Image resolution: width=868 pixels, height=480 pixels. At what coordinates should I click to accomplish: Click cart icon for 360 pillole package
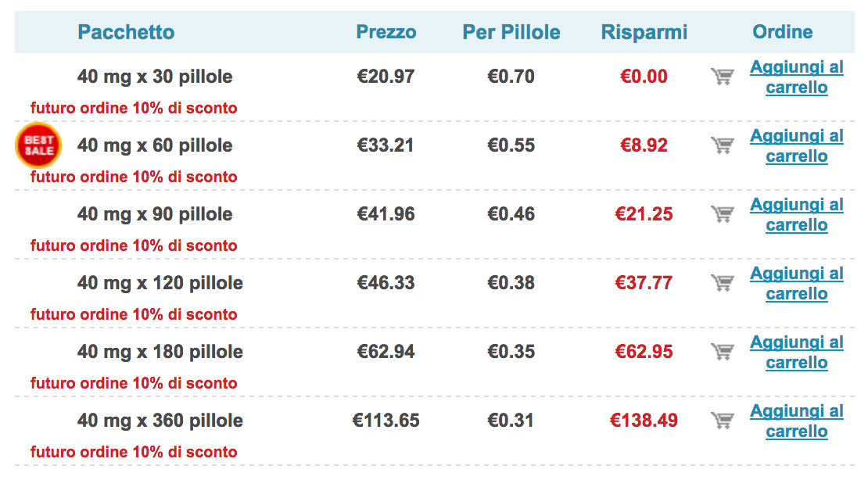pyautogui.click(x=723, y=421)
